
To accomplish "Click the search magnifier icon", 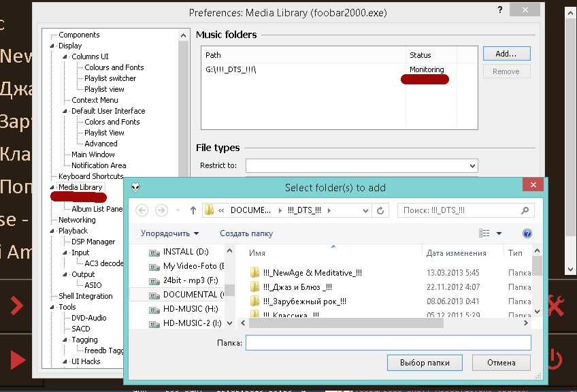I will (x=525, y=210).
